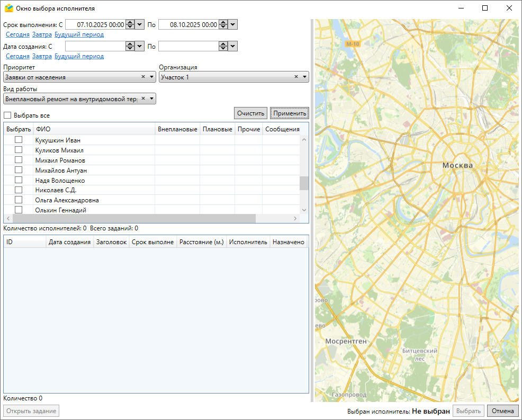
Task: Expand the Вид работы dropdown
Action: tap(151, 99)
